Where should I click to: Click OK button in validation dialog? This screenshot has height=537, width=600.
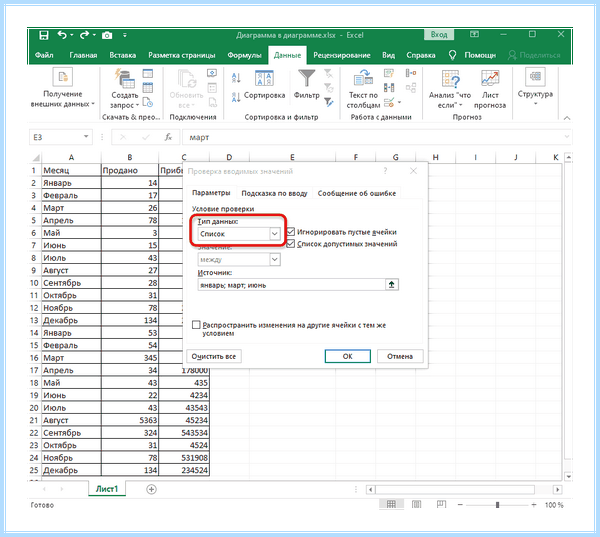point(347,356)
